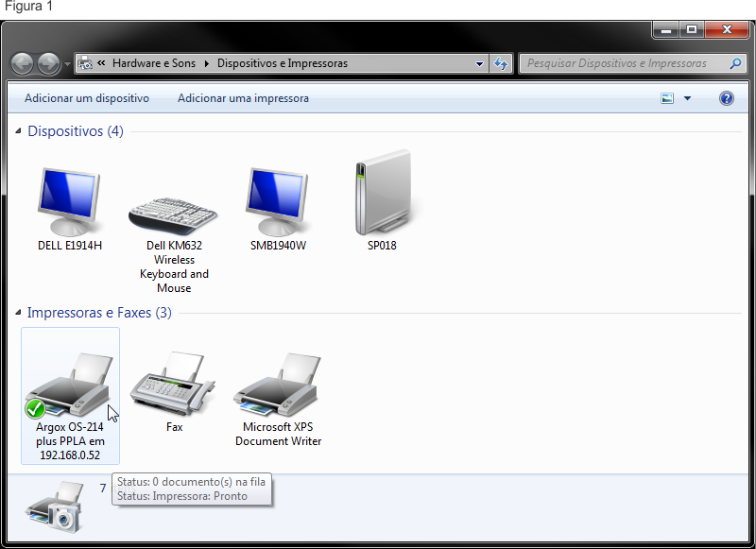Screen dimensions: 756x549
Task: Open the recent pages dropdown arrow
Action: pos(67,63)
